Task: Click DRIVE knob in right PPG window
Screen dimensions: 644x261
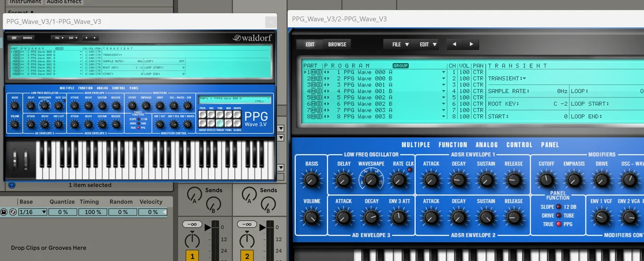Action: [602, 181]
